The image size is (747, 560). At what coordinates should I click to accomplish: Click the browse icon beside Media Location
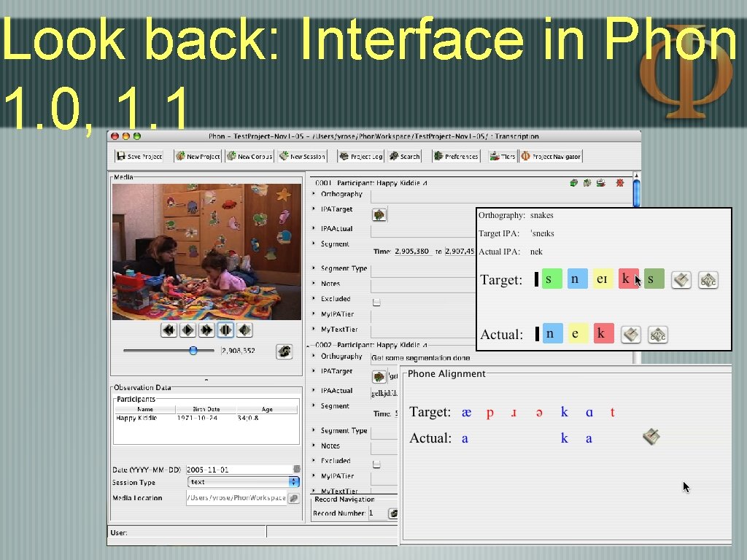pos(294,498)
